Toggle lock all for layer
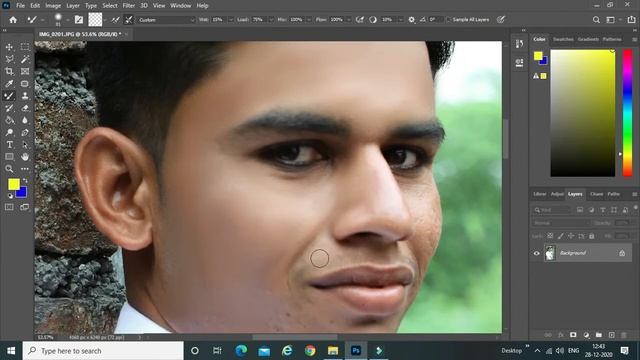The width and height of the screenshot is (640, 360). tap(591, 236)
